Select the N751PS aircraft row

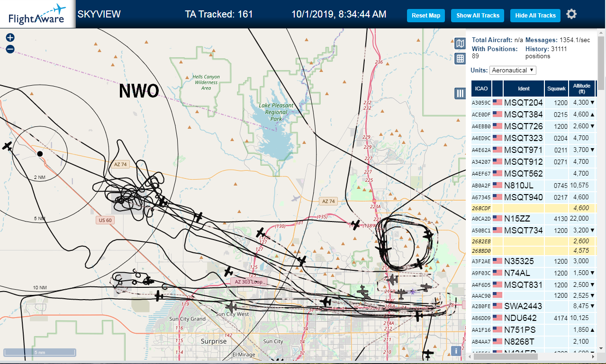533,329
